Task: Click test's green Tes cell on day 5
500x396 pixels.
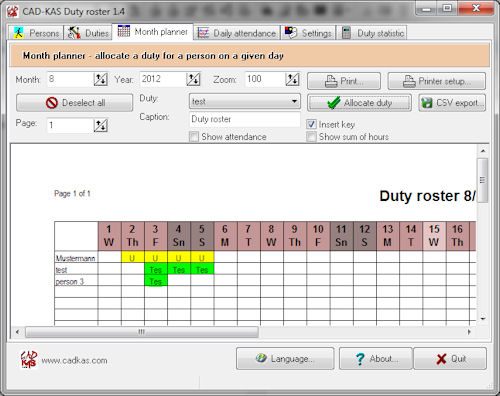Action: click(x=202, y=269)
